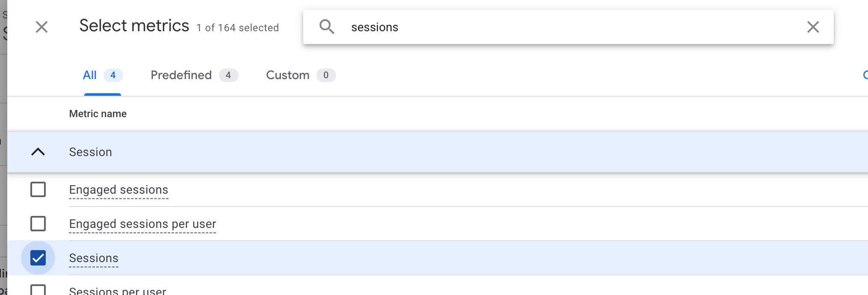Screen dimensions: 868x295
Task: Clear the search field with the X icon
Action: [x=813, y=27]
